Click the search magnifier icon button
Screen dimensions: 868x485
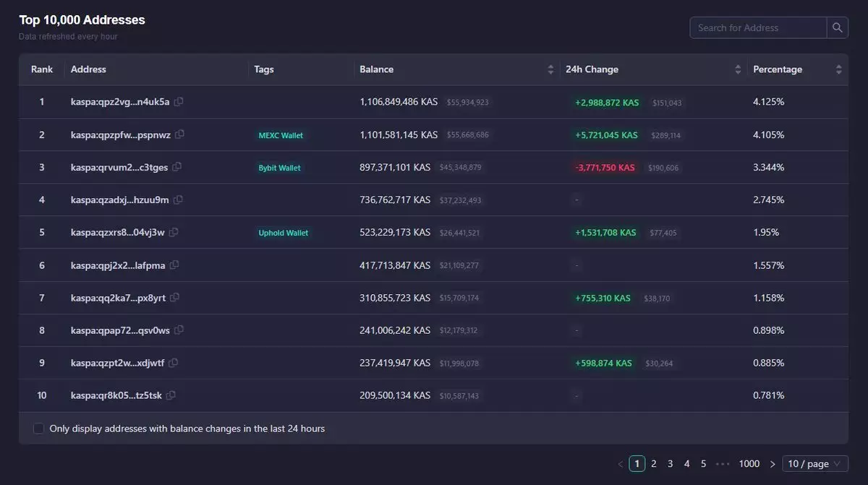[x=837, y=27]
